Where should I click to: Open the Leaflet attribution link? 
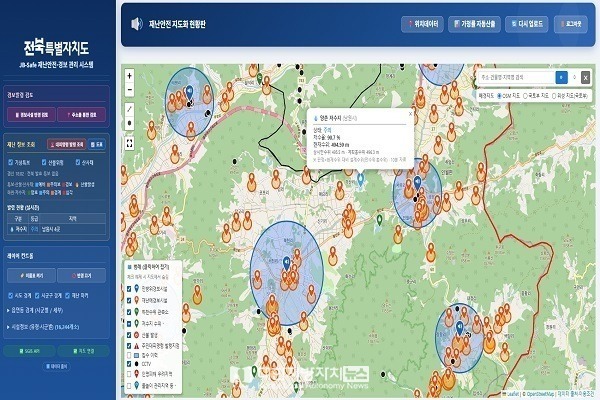[x=513, y=394]
